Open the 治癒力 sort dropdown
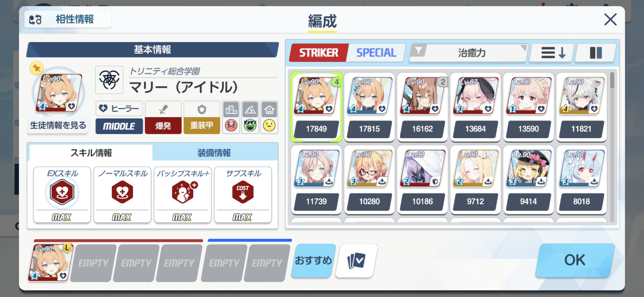 pyautogui.click(x=471, y=53)
